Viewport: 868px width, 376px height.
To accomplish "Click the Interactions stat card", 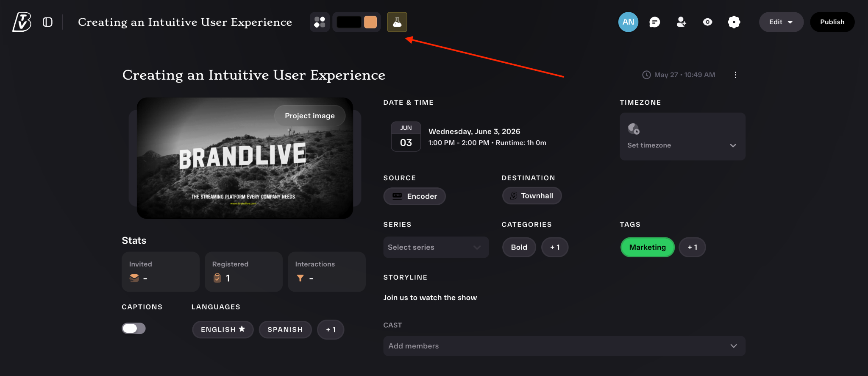I will tap(327, 272).
